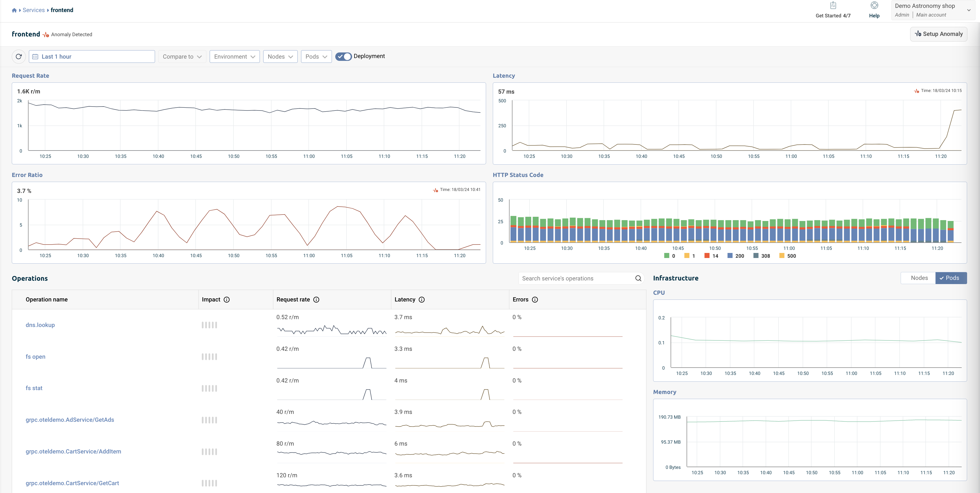The image size is (980, 493).
Task: Open fs open operation
Action: (x=35, y=357)
